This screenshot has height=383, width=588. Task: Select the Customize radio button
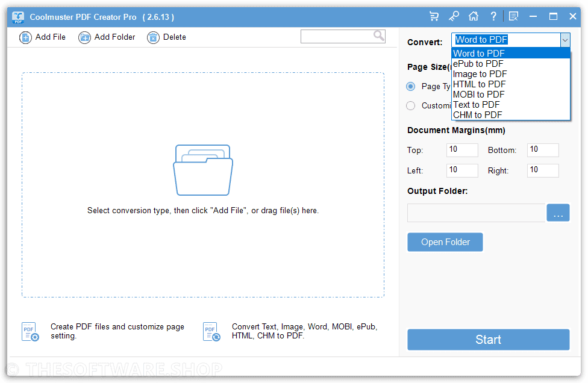pos(411,105)
